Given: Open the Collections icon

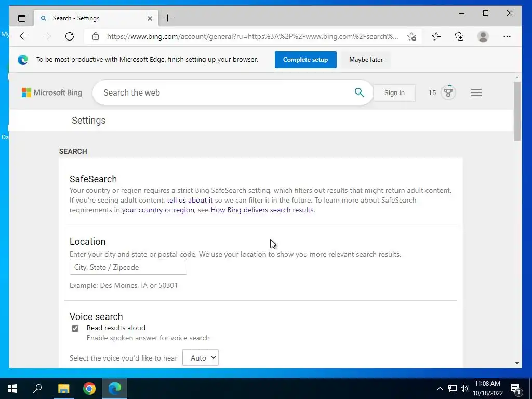Looking at the screenshot, I should (x=459, y=36).
